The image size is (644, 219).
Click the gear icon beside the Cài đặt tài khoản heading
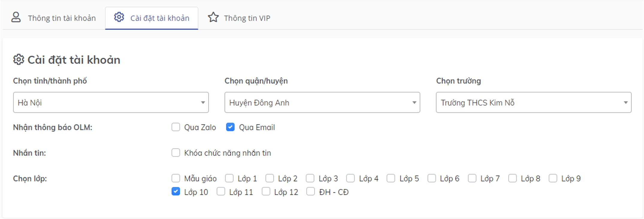pos(18,60)
